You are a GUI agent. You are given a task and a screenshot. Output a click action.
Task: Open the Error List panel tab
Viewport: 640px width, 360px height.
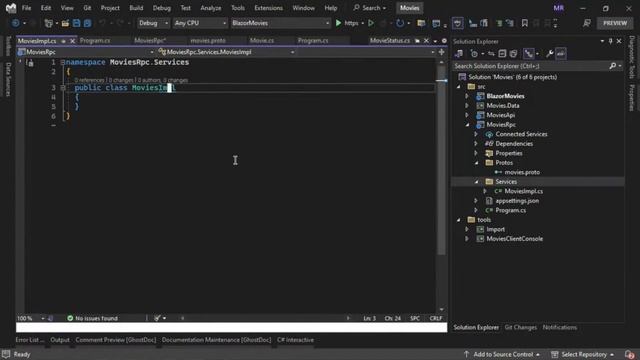click(x=30, y=340)
